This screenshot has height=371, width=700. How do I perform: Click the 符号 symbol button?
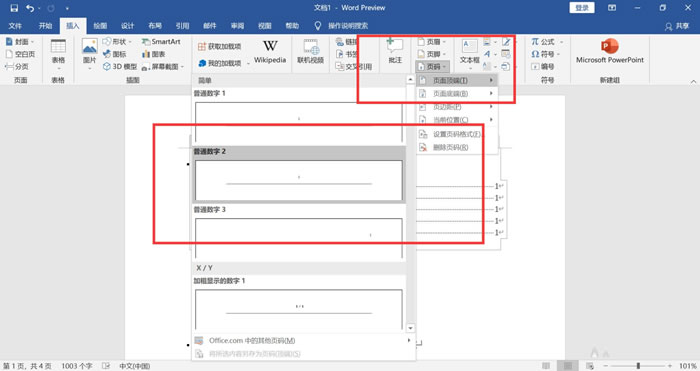point(545,54)
